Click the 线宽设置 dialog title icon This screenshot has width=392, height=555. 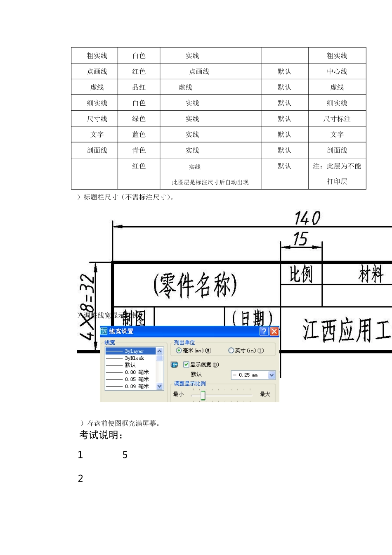point(104,331)
